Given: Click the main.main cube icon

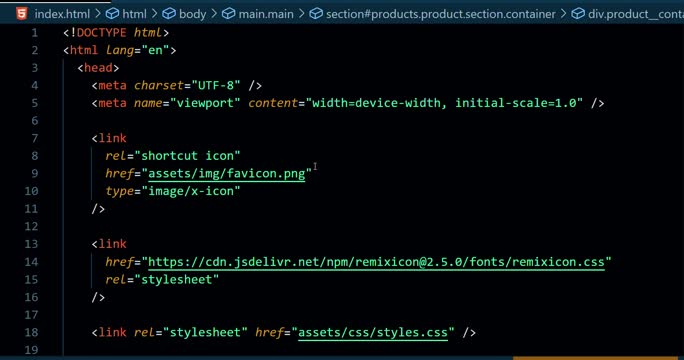Looking at the screenshot, I should [228, 14].
